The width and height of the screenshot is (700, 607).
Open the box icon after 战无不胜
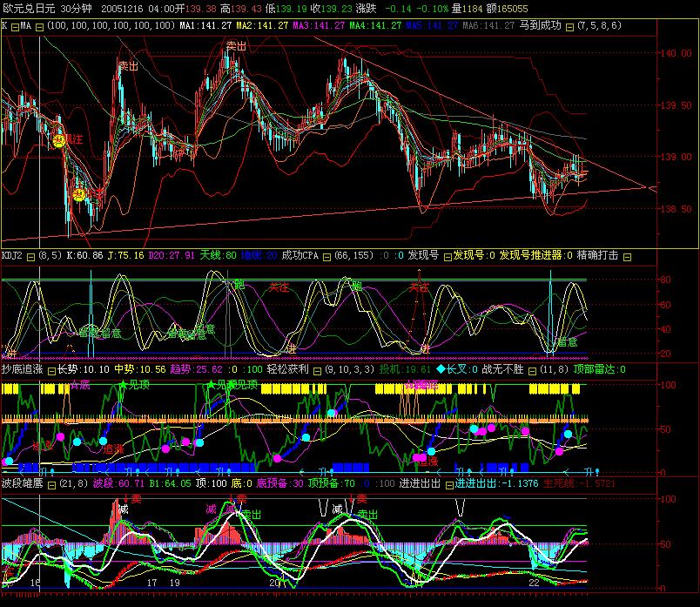(x=532, y=371)
